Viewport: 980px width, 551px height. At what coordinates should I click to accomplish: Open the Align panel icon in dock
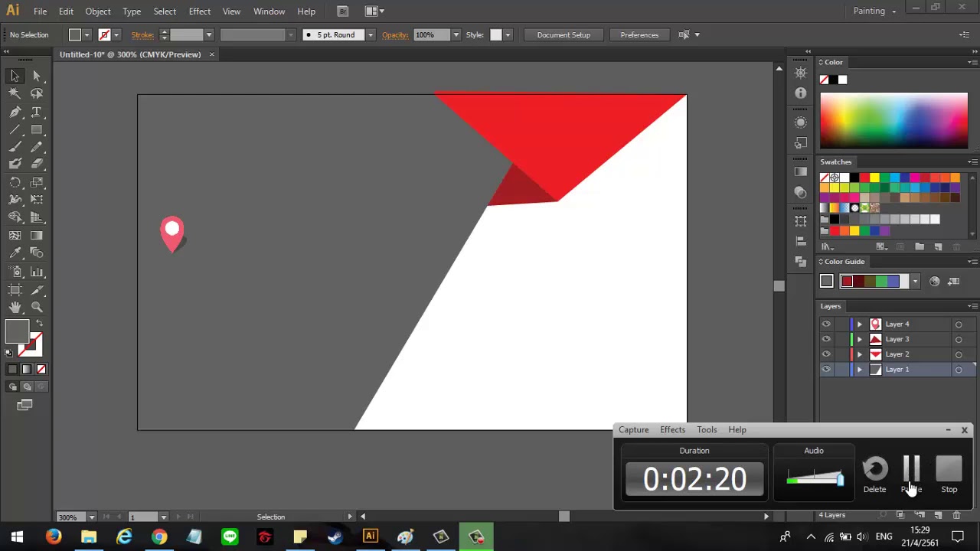[x=801, y=241]
